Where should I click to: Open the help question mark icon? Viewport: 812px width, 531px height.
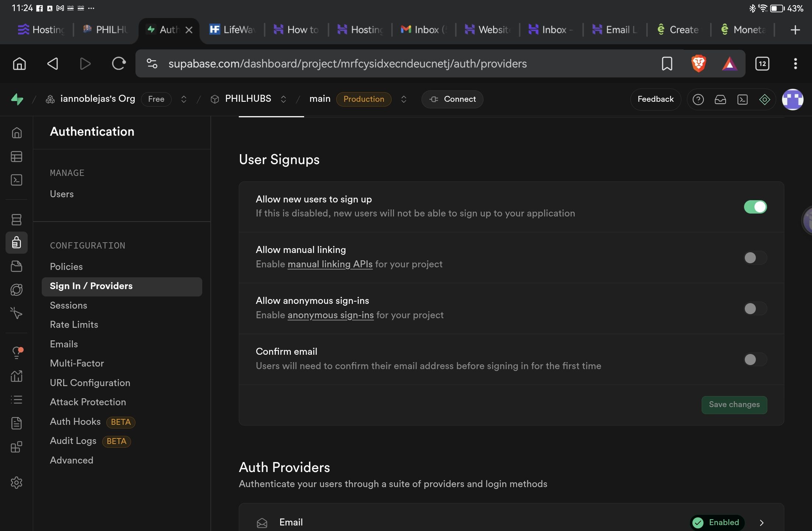tap(698, 99)
